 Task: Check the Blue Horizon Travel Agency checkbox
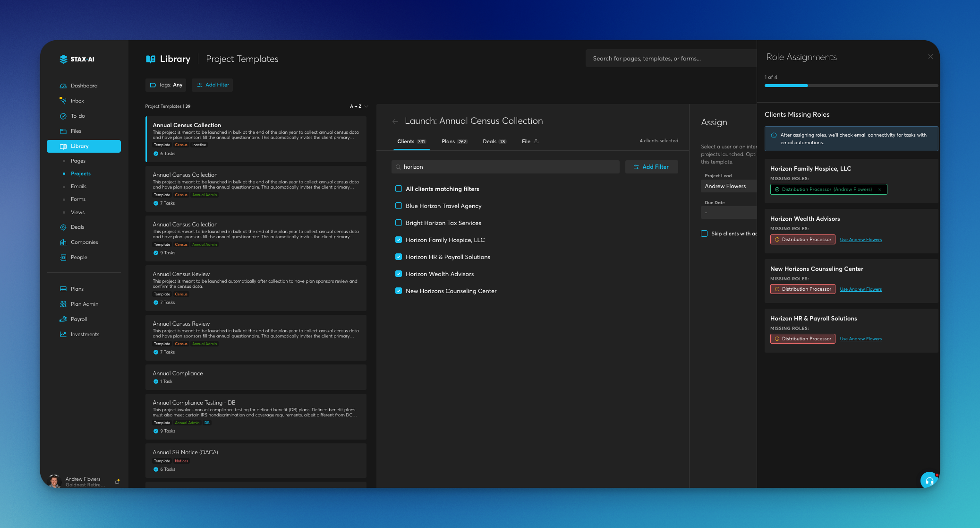(x=399, y=206)
